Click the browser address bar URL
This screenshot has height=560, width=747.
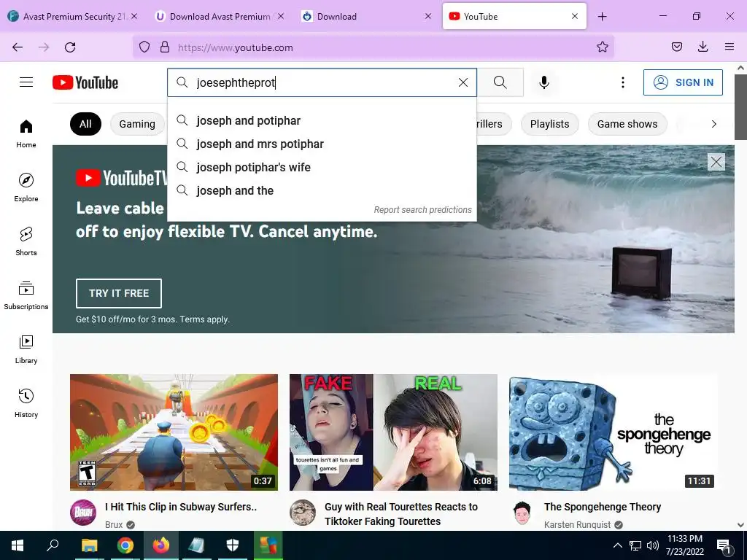(236, 47)
